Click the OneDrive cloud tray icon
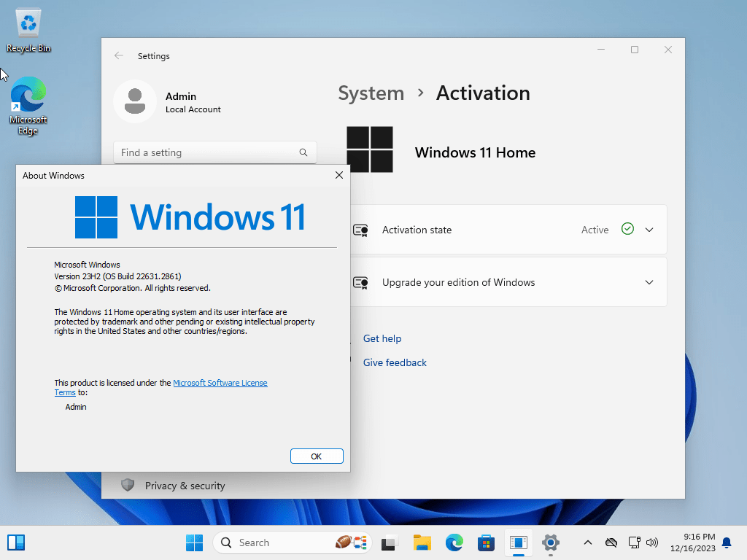The height and width of the screenshot is (560, 747). pos(611,542)
